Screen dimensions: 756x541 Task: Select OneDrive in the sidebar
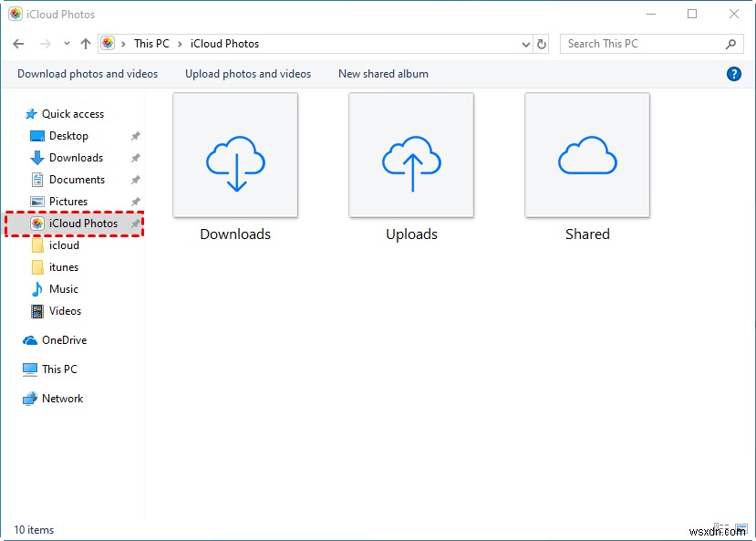[x=64, y=339]
